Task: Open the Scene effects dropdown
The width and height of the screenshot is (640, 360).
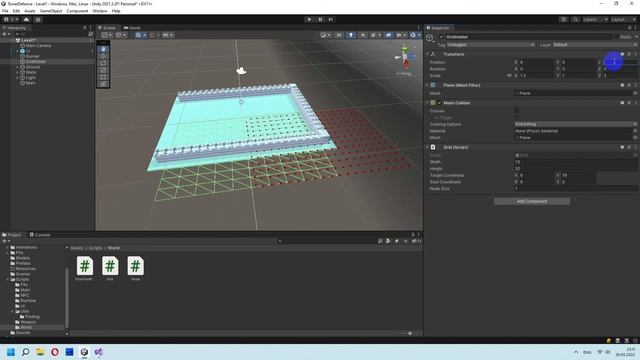Action: [x=375, y=35]
